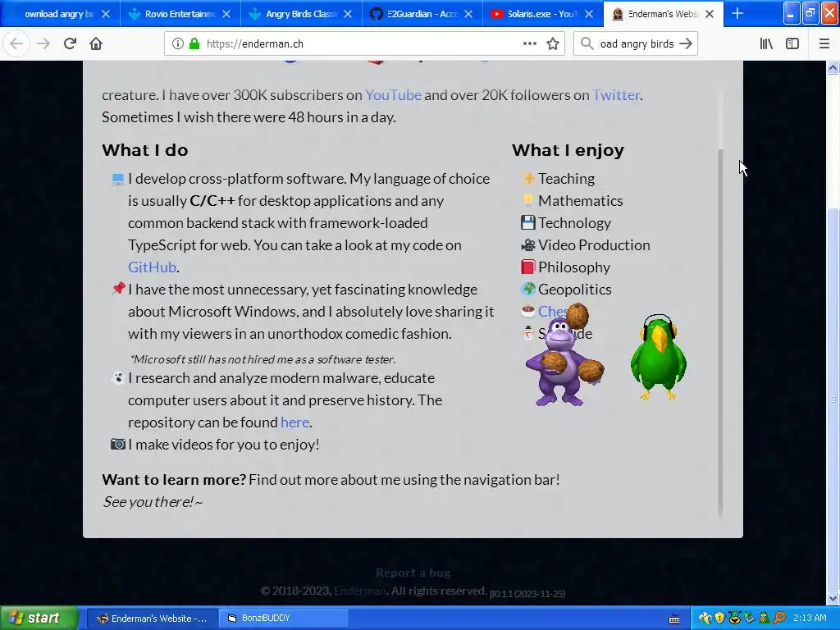
Task: Click the green padlock security icon
Action: pyautogui.click(x=194, y=43)
